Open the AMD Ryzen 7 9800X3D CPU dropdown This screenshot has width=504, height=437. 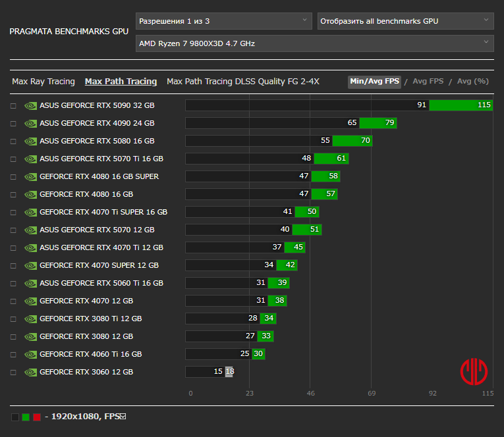[314, 43]
